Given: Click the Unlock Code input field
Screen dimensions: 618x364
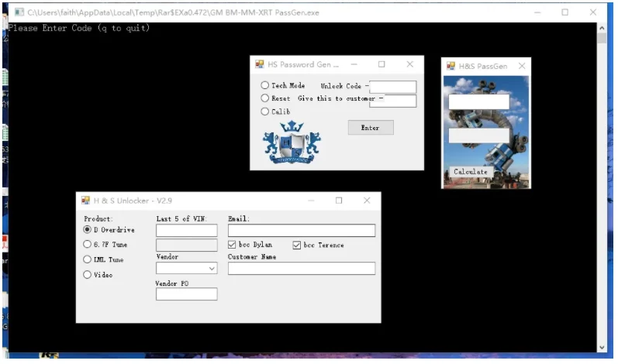Looking at the screenshot, I should tap(392, 87).
